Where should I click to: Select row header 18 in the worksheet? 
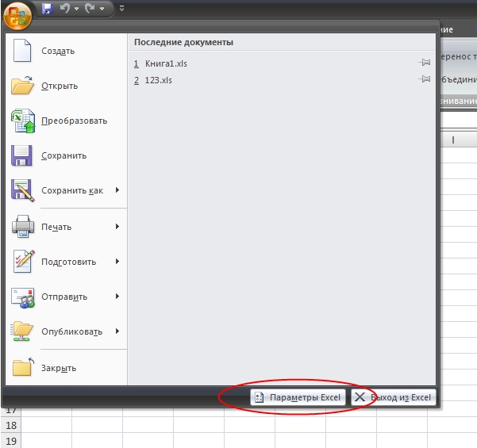point(11,425)
